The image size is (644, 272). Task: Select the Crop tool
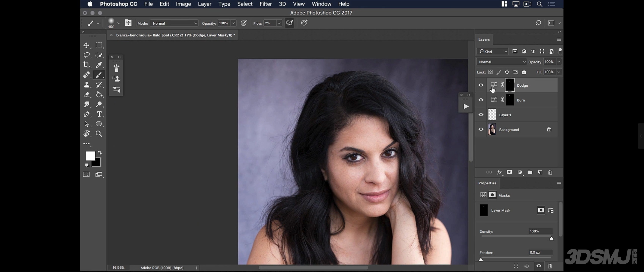[x=86, y=65]
